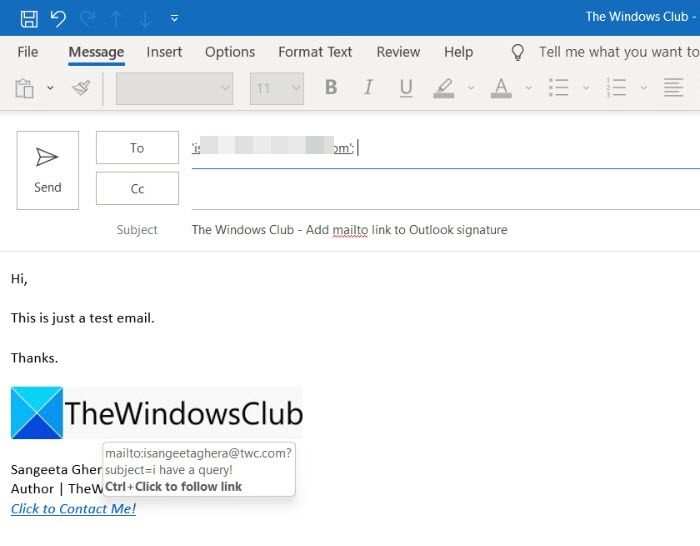Toggle bulleted list
The width and height of the screenshot is (700, 546).
pos(558,88)
